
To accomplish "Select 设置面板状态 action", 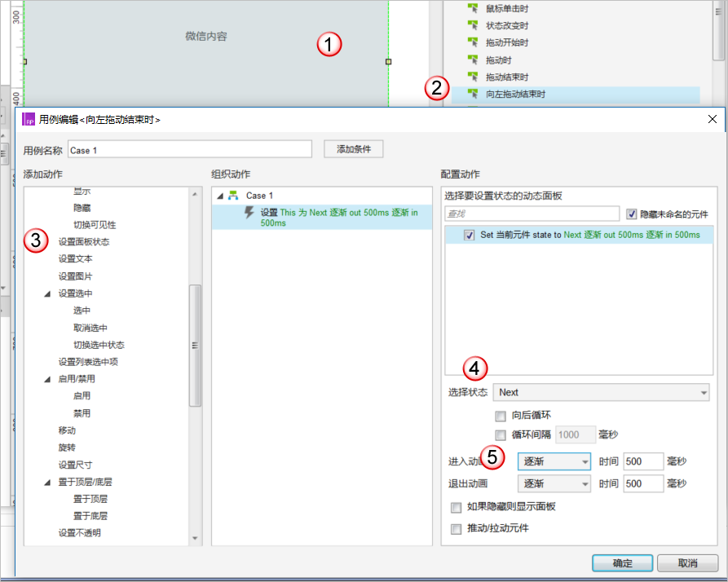I will (84, 242).
